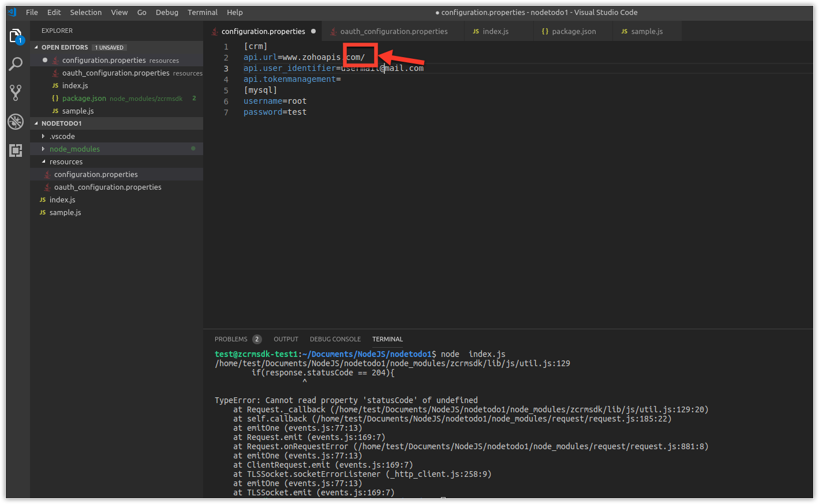Viewport: 819px width, 504px height.
Task: Collapse the resources folder
Action: pos(43,161)
